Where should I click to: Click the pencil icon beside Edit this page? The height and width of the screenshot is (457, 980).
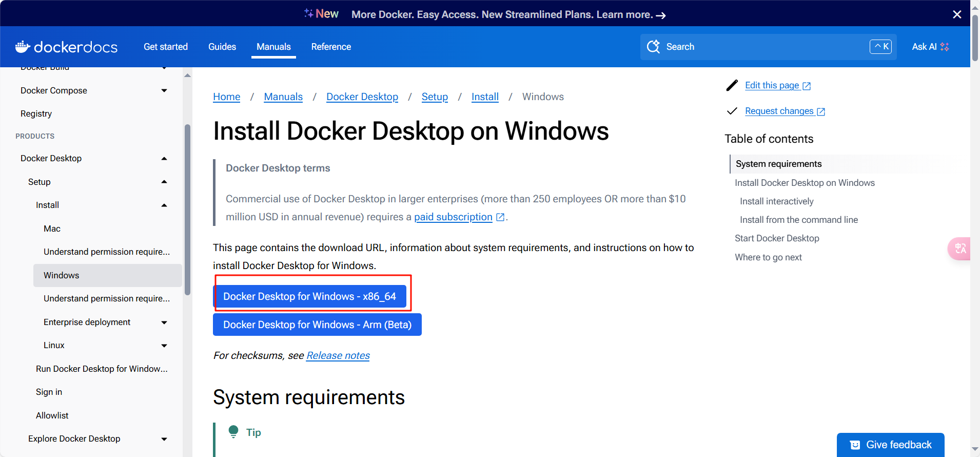click(x=732, y=85)
